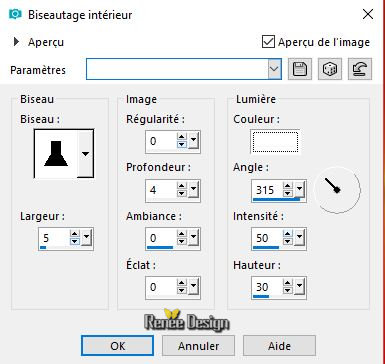Open help with the Aide button
This screenshot has width=385, height=364.
click(x=279, y=346)
